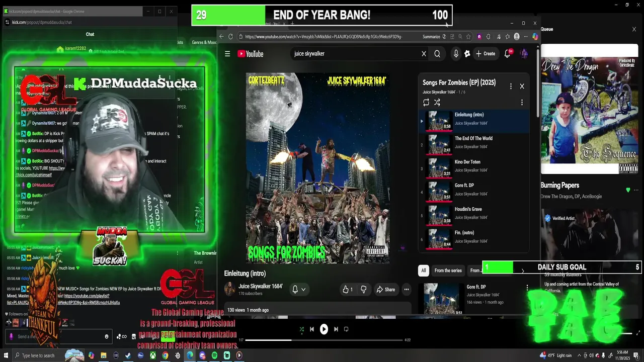
Task: Toggle liked heart for Burning Papers
Action: [628, 190]
